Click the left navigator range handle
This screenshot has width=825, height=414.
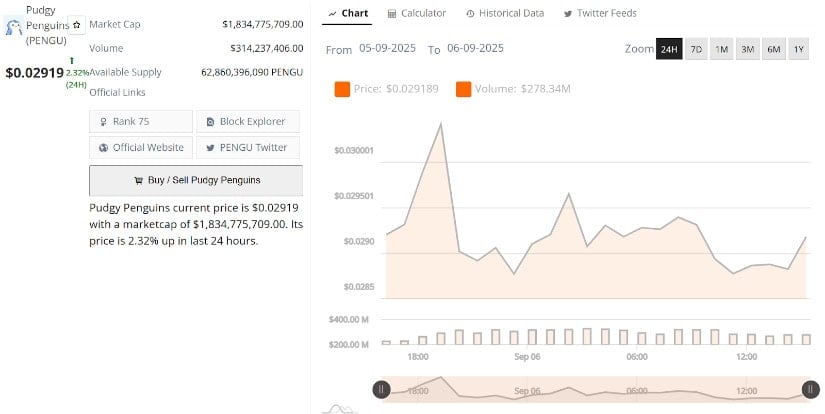coord(381,390)
